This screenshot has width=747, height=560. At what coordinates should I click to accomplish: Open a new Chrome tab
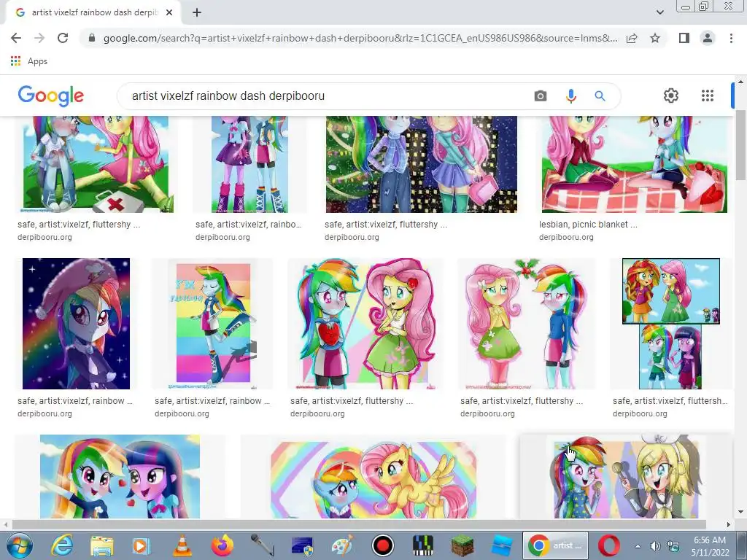tap(197, 13)
